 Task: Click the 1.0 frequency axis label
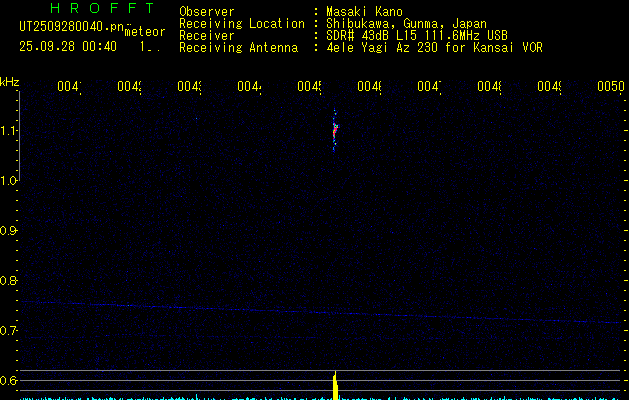pyautogui.click(x=10, y=180)
